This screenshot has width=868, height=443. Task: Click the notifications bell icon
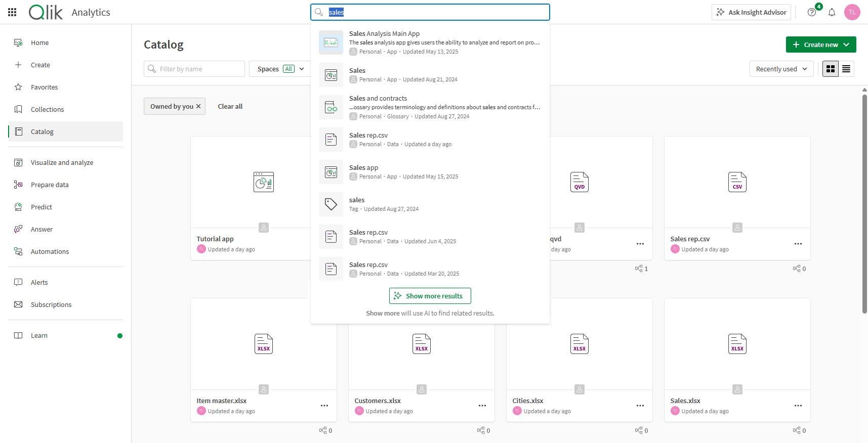[x=832, y=12]
